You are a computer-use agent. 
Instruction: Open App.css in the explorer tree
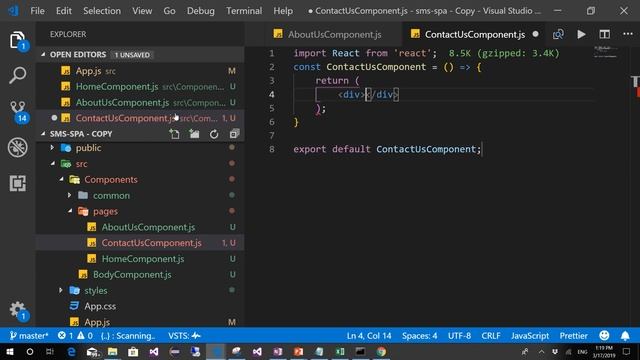click(140, 306)
